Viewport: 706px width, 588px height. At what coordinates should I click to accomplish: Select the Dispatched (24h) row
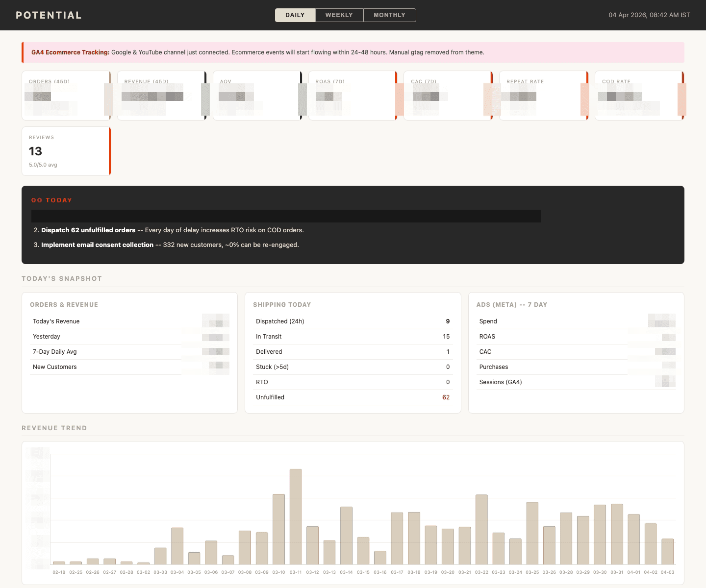point(353,321)
